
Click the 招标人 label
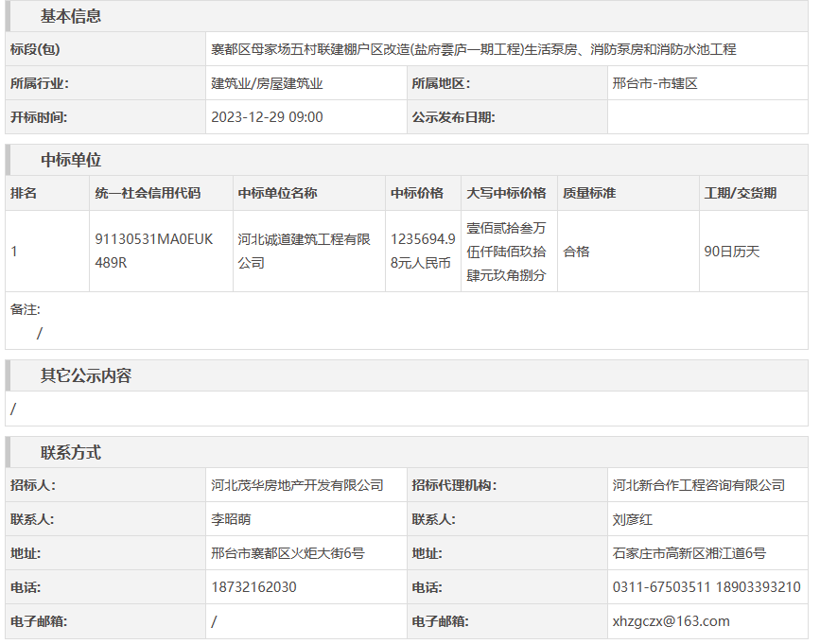tap(33, 485)
